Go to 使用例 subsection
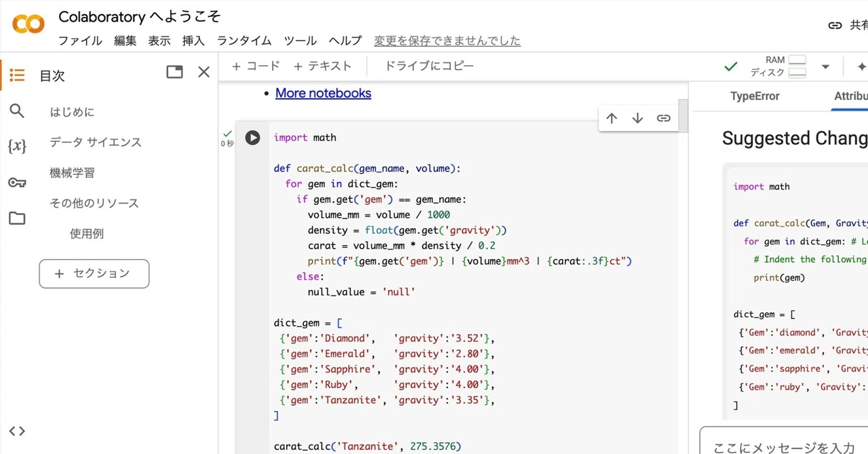 (87, 234)
